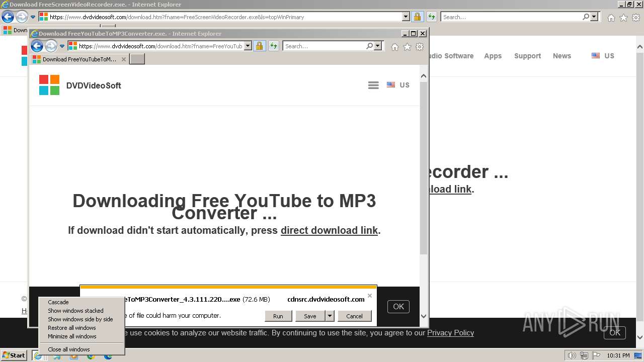Image resolution: width=644 pixels, height=362 pixels.
Task: Open Favorites star in the front window
Action: 407,47
